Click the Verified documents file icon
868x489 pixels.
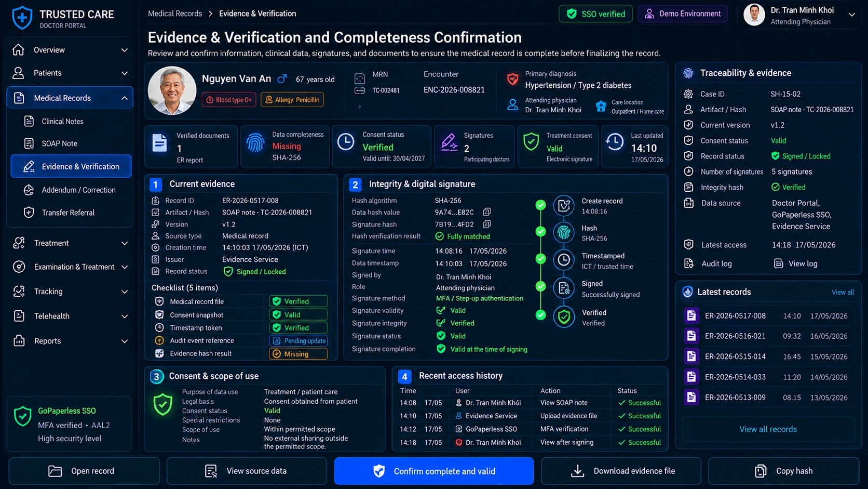(x=159, y=142)
